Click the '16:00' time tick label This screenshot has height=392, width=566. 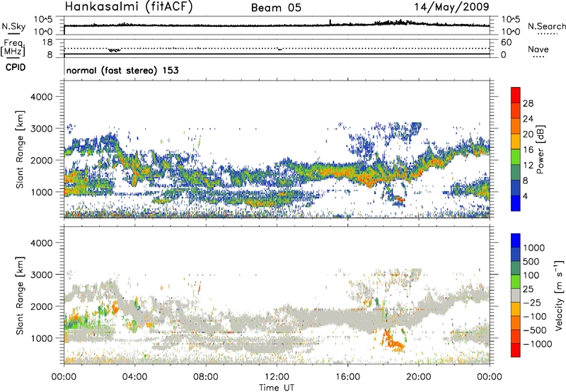[x=347, y=377]
